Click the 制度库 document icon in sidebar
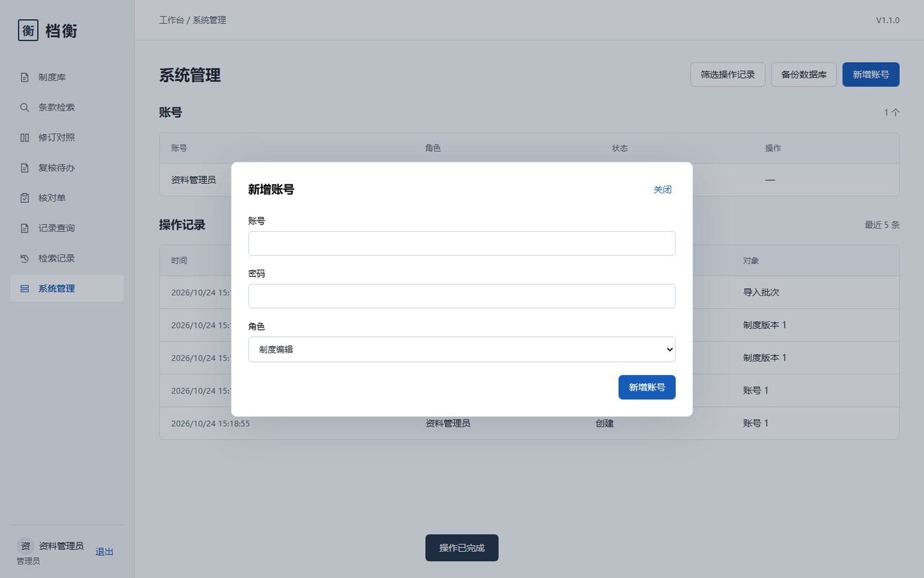924x578 pixels. 24,77
